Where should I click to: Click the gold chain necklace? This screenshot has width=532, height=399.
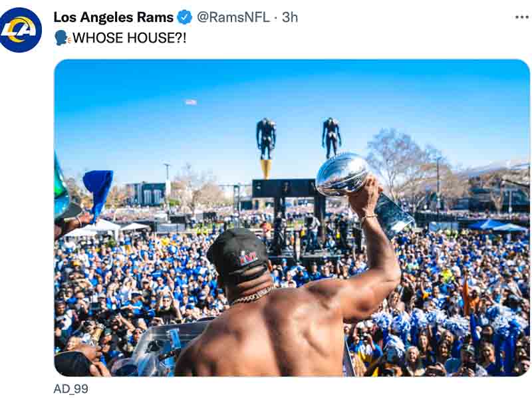pyautogui.click(x=253, y=296)
